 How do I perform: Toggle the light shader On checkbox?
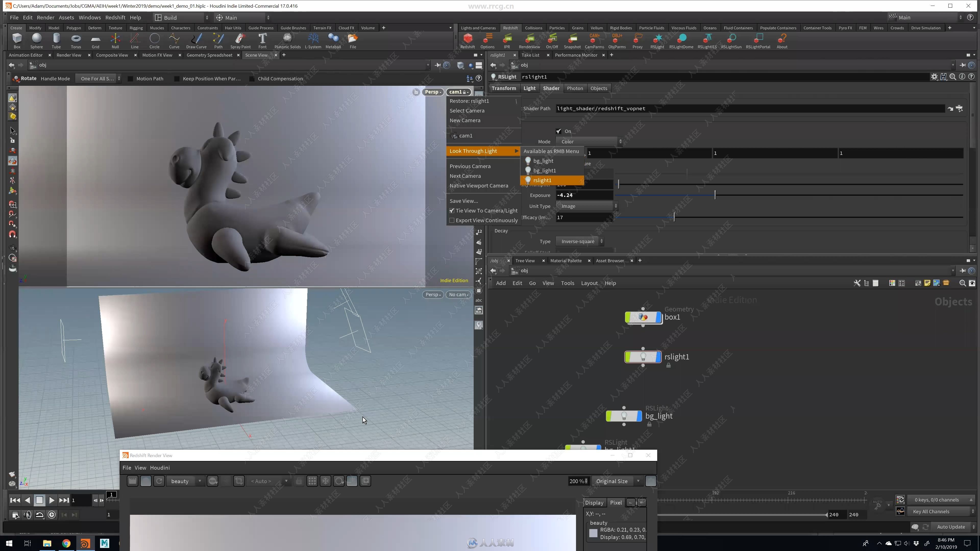[x=558, y=131]
